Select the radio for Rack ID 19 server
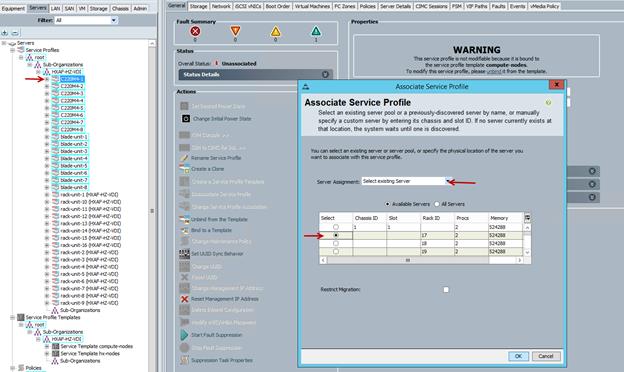 pyautogui.click(x=336, y=251)
